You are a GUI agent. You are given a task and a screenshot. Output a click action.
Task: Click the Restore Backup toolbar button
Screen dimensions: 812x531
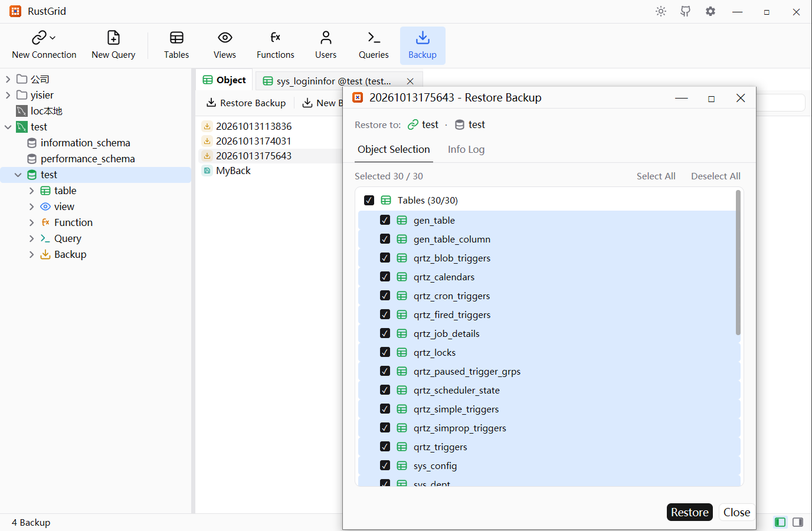point(246,103)
